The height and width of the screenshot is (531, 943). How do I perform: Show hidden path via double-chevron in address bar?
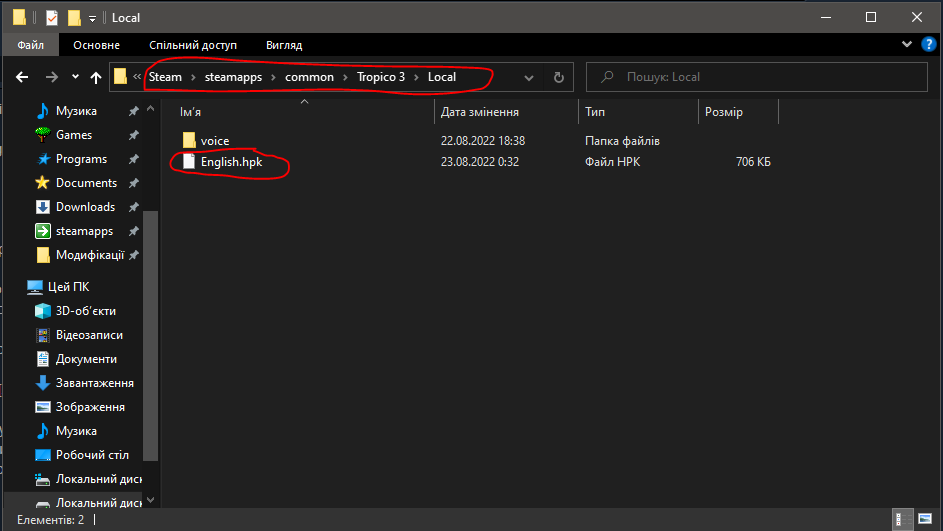[137, 76]
